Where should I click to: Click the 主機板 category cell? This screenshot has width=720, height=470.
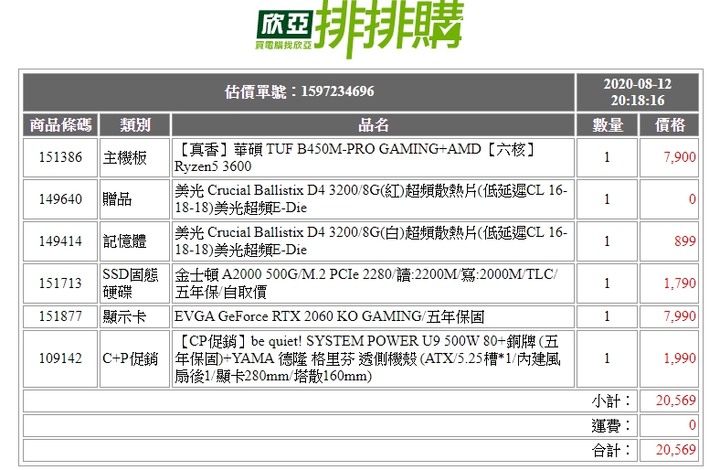tap(135, 157)
